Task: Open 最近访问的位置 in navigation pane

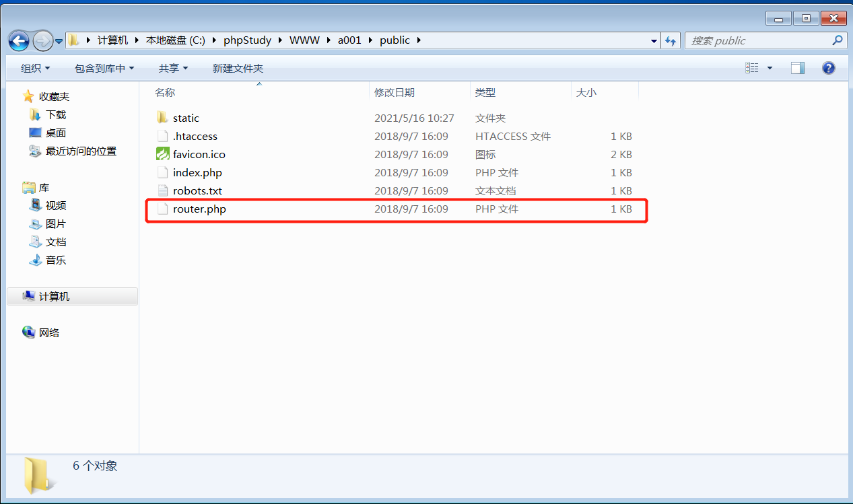Action: coord(81,151)
